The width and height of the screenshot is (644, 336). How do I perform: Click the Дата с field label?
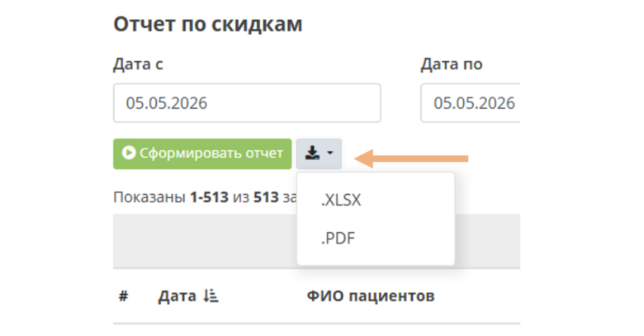[138, 64]
